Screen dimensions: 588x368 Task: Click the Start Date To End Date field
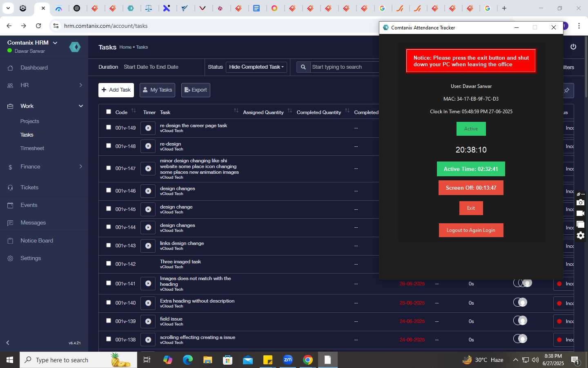click(x=151, y=67)
